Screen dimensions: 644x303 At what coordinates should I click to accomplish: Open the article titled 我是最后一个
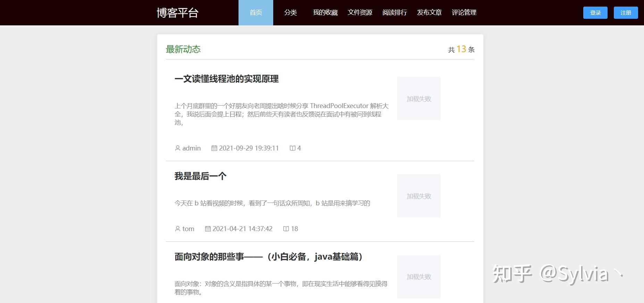[x=201, y=176]
